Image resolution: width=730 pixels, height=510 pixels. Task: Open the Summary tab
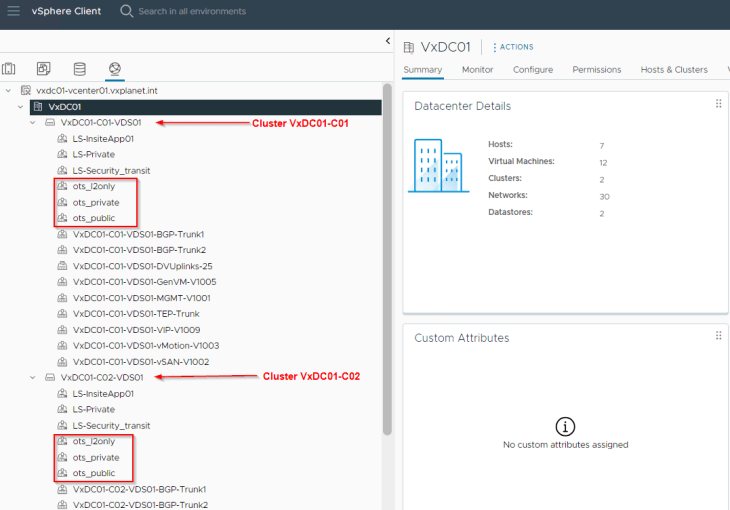[423, 69]
